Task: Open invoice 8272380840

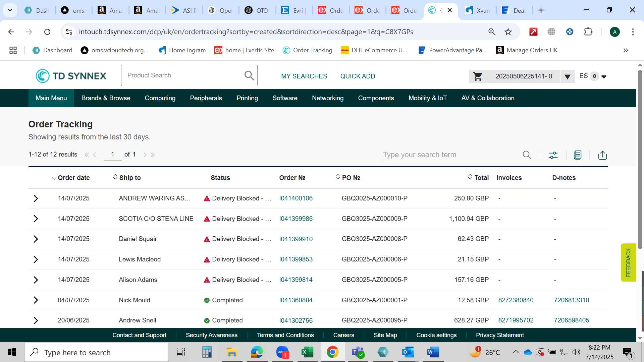Action: (516, 300)
